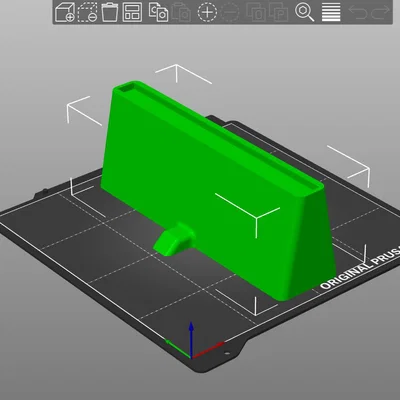
Task: Click the greyed Split to parts icon
Action: [x=279, y=12]
